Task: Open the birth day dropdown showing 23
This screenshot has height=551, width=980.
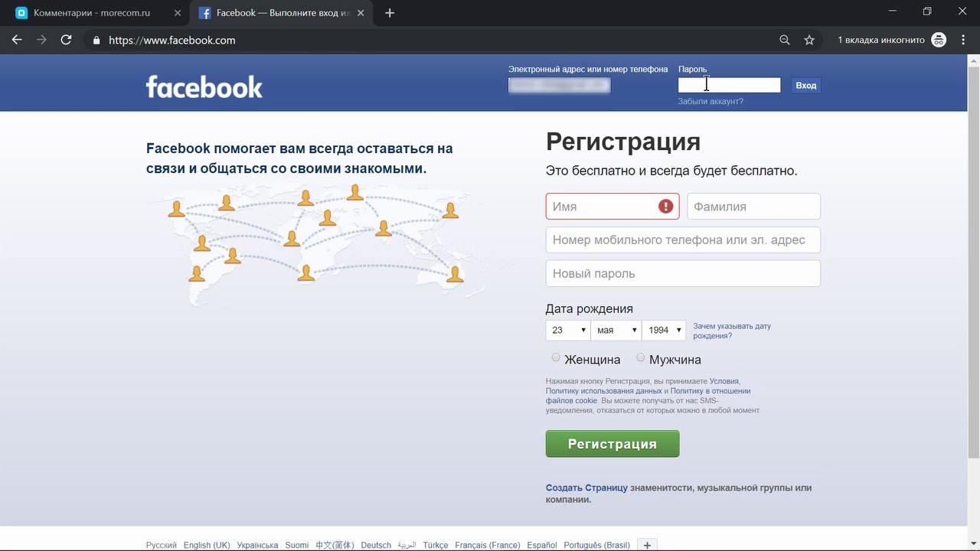Action: [x=567, y=330]
